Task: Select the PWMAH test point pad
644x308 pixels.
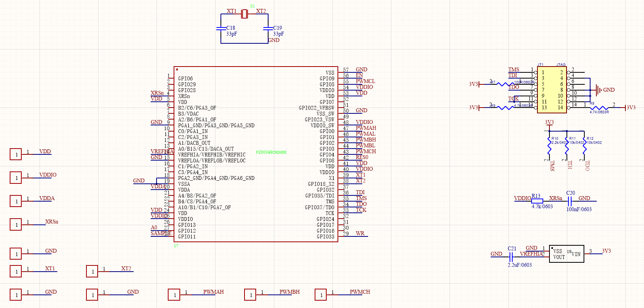Action: [x=174, y=295]
